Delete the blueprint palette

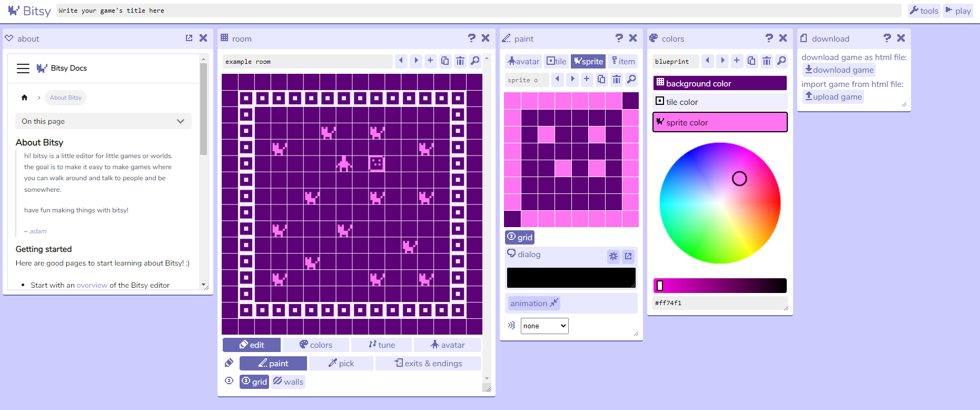767,61
